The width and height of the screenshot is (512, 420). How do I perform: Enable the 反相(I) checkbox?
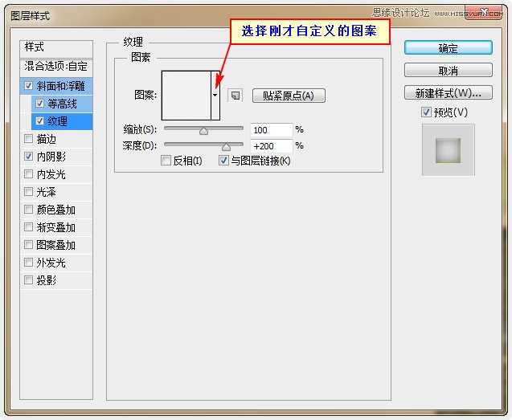click(x=166, y=161)
